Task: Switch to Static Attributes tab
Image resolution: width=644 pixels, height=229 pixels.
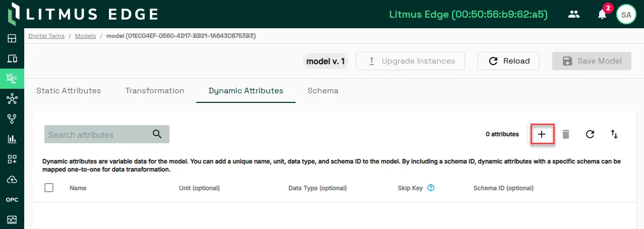Action: 69,91
